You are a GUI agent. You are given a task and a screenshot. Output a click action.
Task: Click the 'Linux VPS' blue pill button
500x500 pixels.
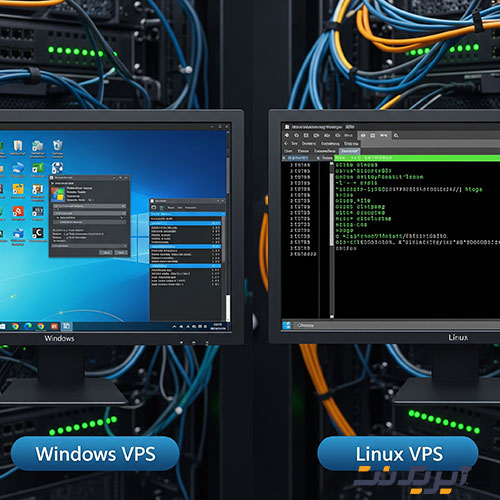coord(398,453)
